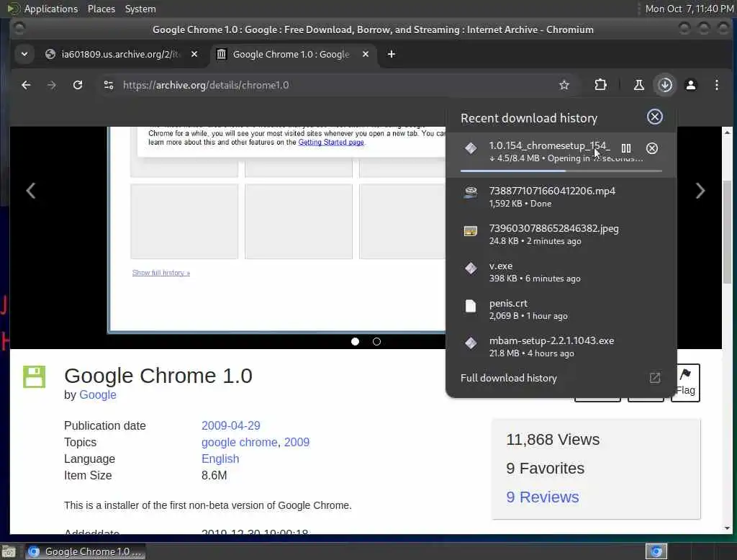This screenshot has height=560, width=737.
Task: Open the English language link
Action: tap(220, 459)
